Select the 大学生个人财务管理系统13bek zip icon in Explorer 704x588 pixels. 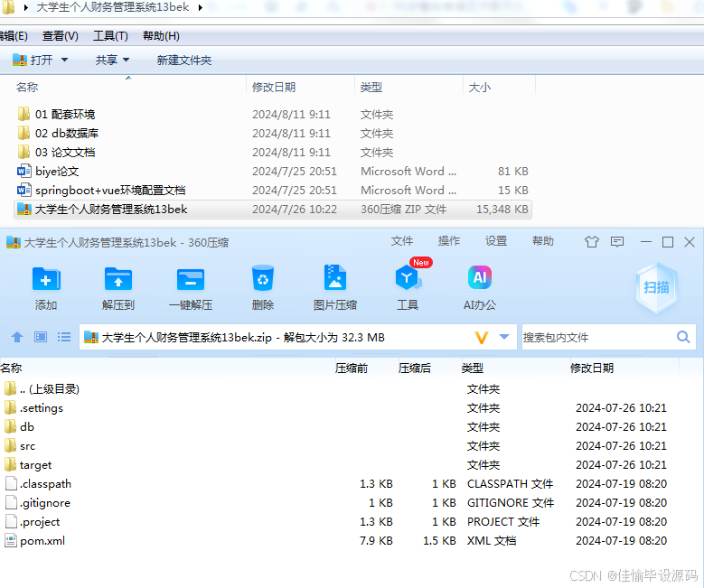coord(23,210)
